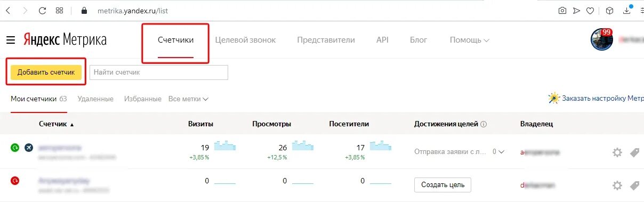This screenshot has height=202, width=644.
Task: Click the red status icon of the second counter
Action: point(15,181)
